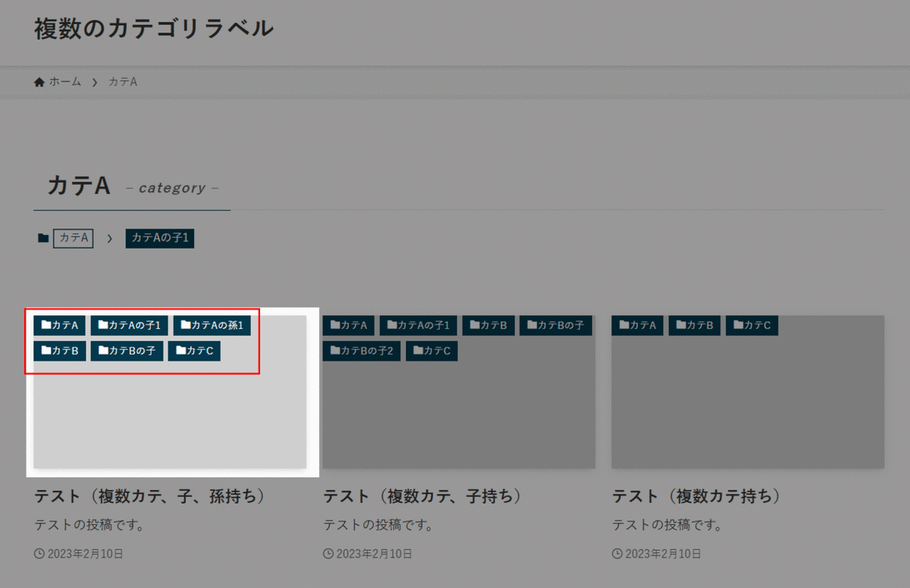
Task: Click the カテB label on the third card
Action: point(695,325)
